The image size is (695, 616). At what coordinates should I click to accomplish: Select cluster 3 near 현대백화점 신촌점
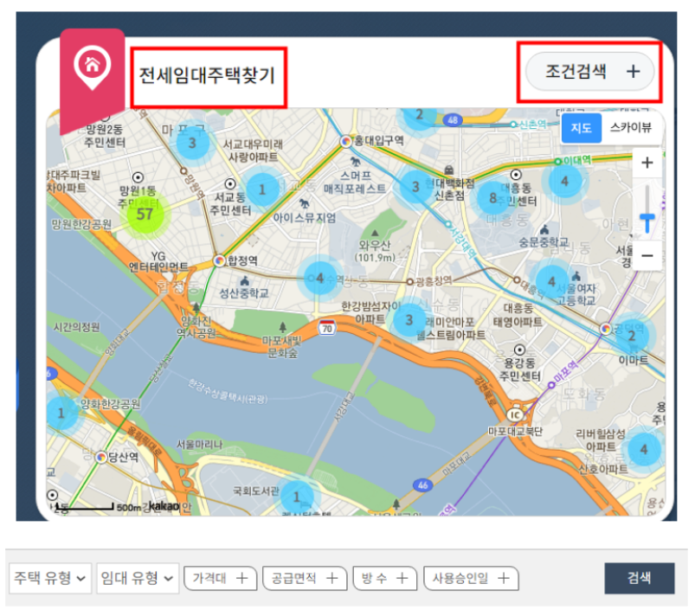[x=415, y=187]
